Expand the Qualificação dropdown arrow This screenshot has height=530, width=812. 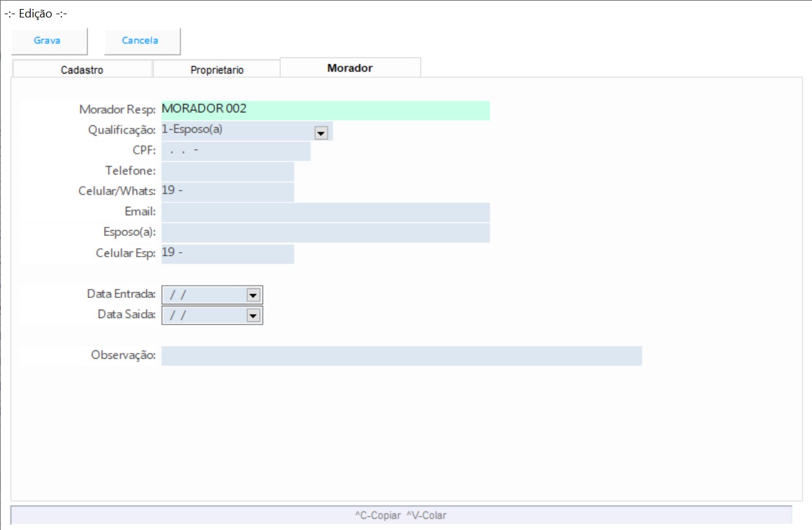[320, 132]
